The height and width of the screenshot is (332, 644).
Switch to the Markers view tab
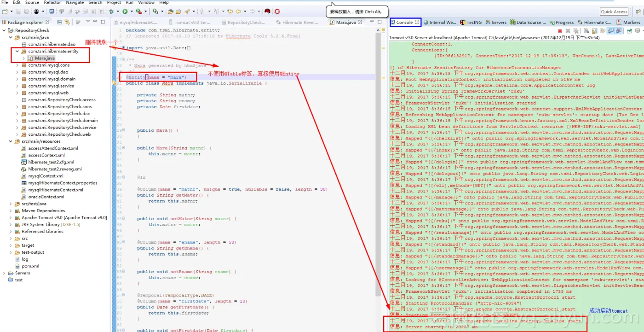627,22
